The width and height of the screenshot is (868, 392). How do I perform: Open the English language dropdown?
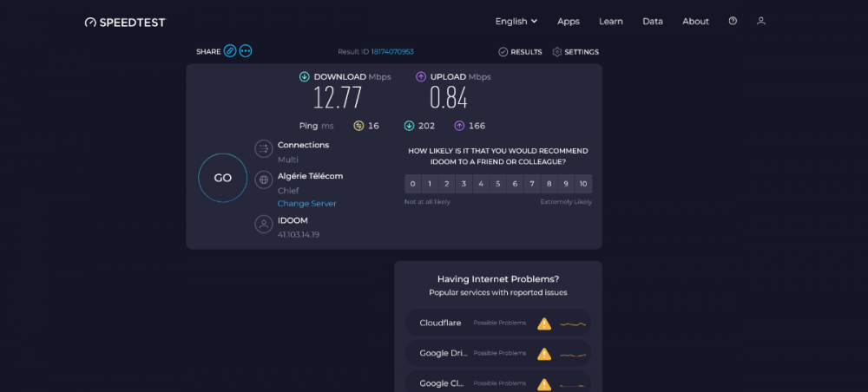click(x=516, y=21)
